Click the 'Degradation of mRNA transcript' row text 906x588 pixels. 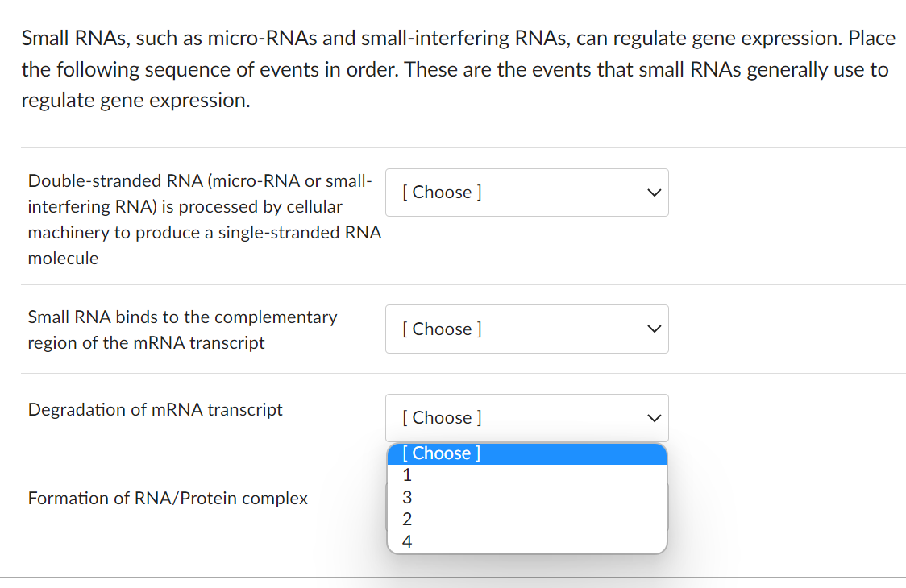pos(155,410)
